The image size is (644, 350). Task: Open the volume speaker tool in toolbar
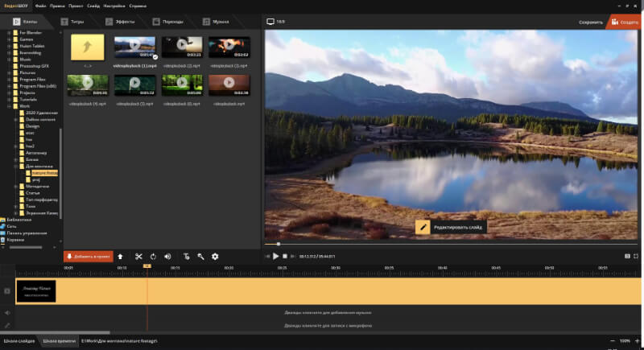pos(168,257)
